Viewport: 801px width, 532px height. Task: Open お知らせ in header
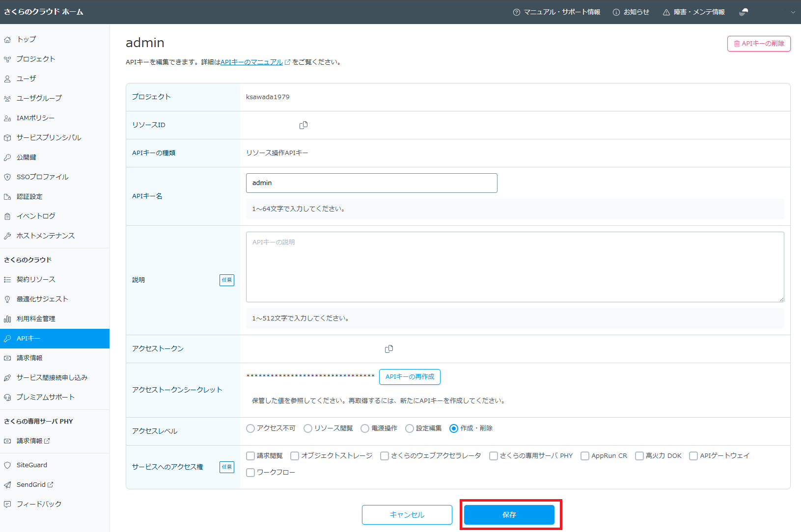coord(631,12)
